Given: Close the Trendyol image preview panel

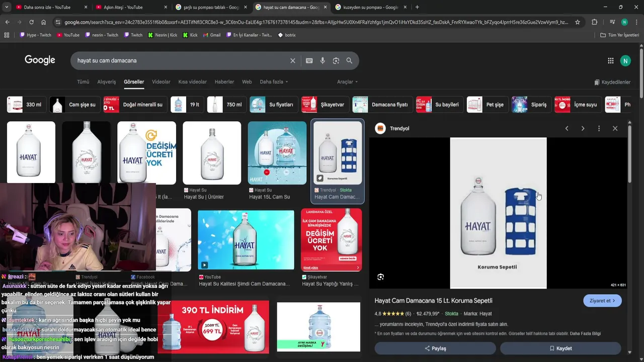Looking at the screenshot, I should pyautogui.click(x=615, y=129).
